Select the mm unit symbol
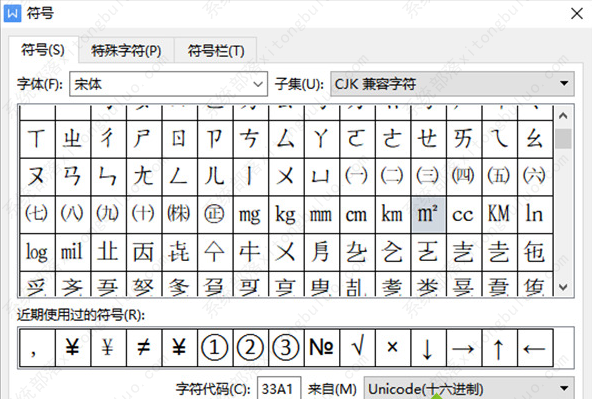This screenshot has height=399, width=592. tap(322, 214)
